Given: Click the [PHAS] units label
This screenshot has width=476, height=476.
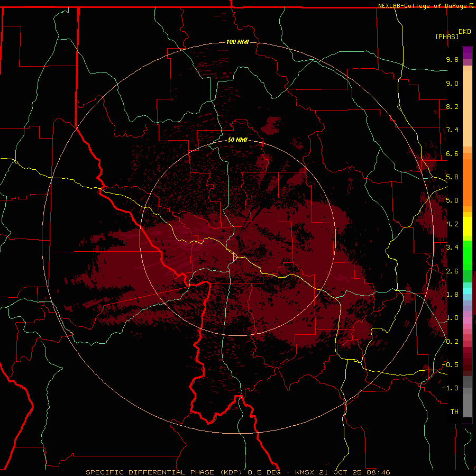Looking at the screenshot, I should point(447,36).
